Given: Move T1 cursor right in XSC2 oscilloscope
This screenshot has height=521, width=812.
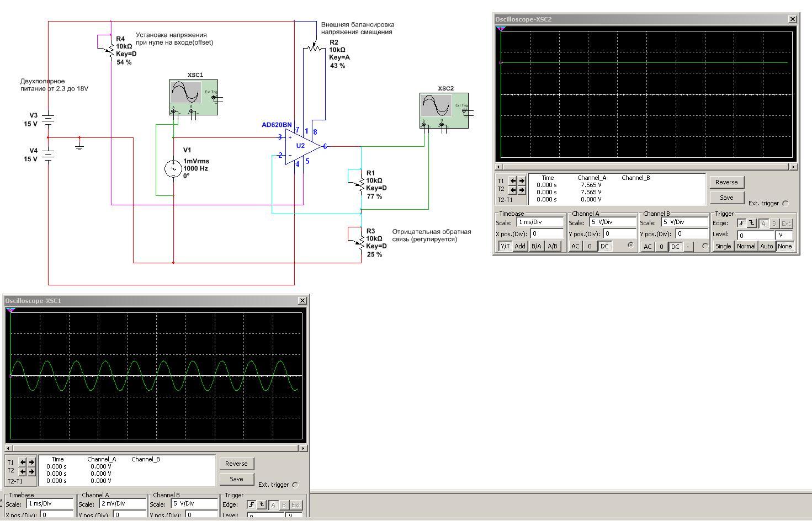Looking at the screenshot, I should tap(522, 181).
